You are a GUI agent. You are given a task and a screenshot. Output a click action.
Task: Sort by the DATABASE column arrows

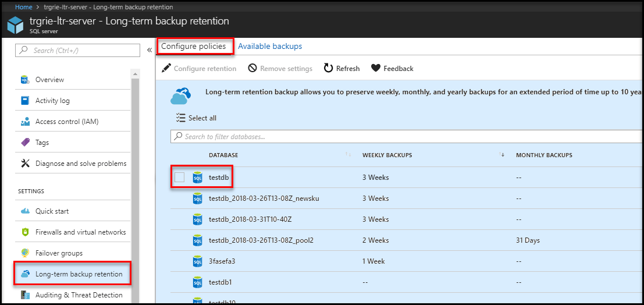[348, 155]
